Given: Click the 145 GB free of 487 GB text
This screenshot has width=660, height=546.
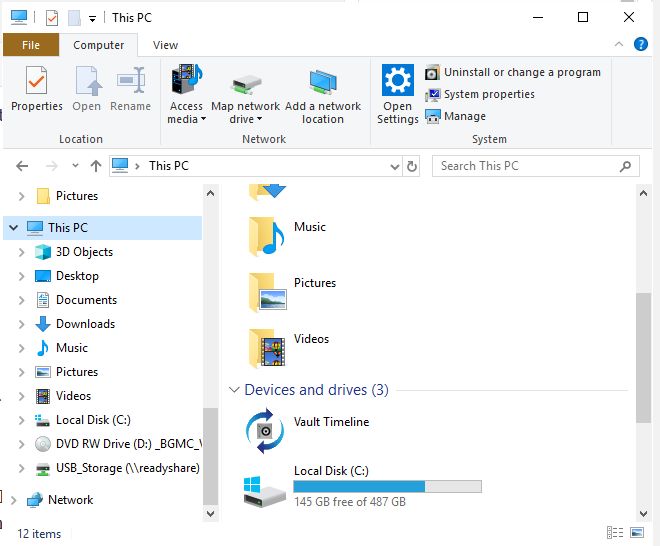Looking at the screenshot, I should pyautogui.click(x=350, y=502).
